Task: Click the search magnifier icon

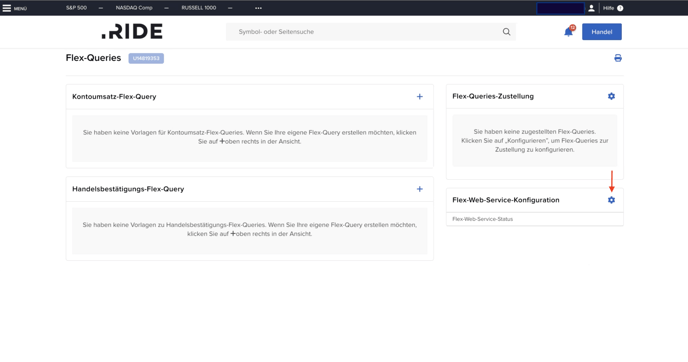Action: (506, 32)
